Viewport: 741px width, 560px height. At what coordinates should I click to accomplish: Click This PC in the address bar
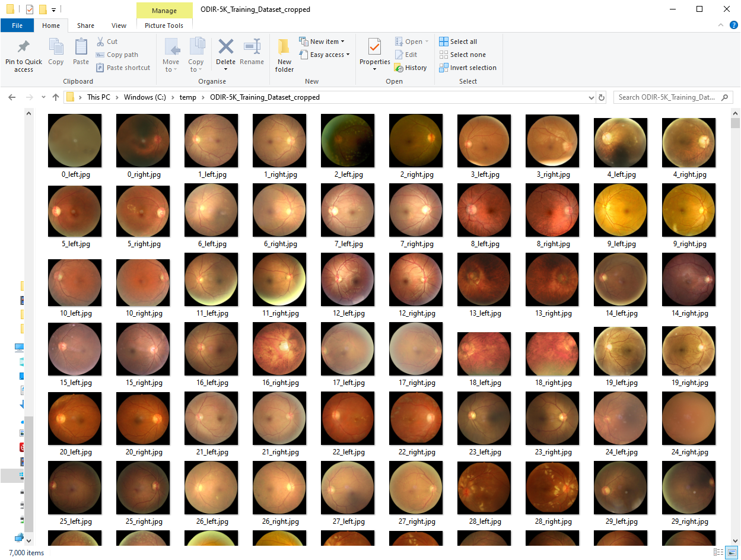(x=98, y=97)
